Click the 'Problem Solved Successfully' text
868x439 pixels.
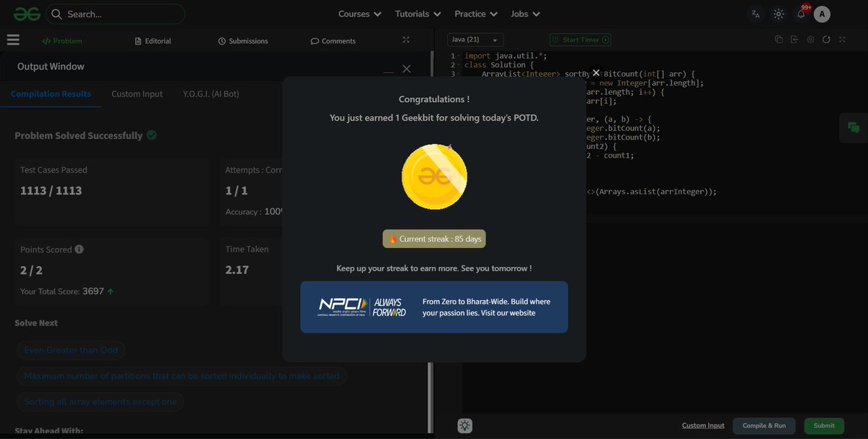tap(79, 135)
